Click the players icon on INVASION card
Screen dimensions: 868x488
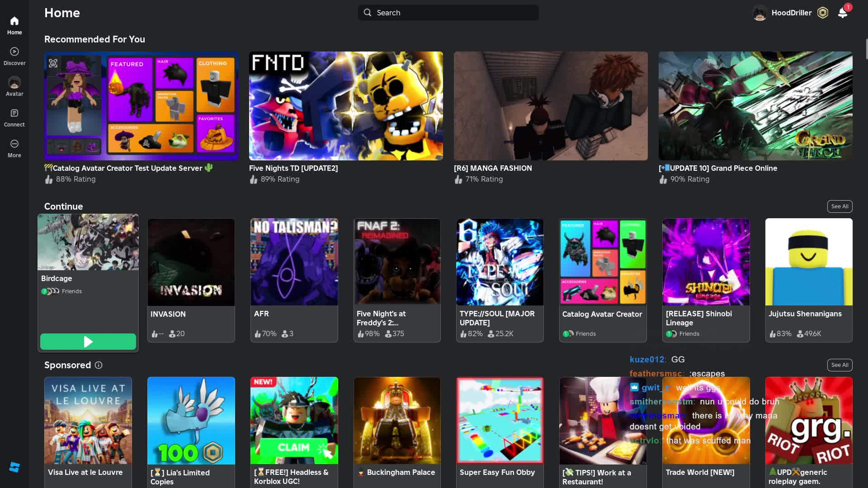pos(172,334)
